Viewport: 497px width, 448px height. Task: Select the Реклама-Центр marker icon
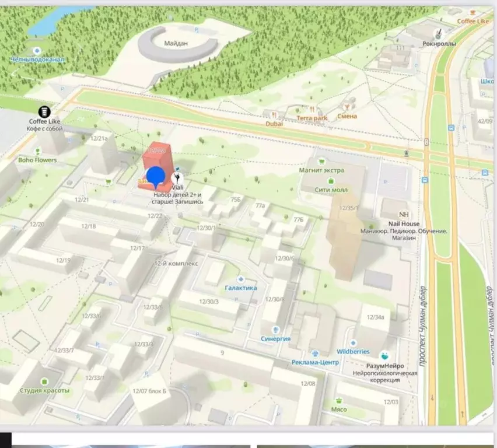(315, 353)
